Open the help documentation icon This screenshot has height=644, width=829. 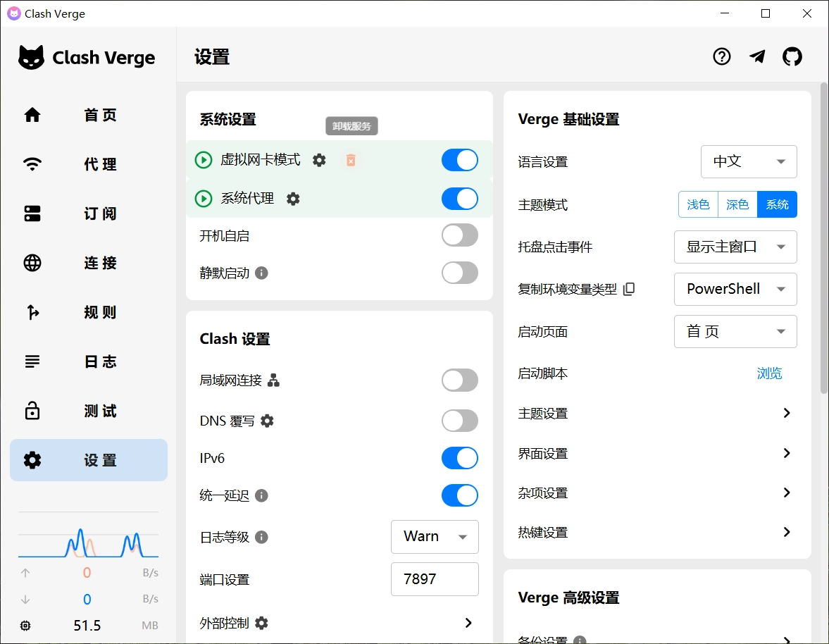pyautogui.click(x=722, y=56)
